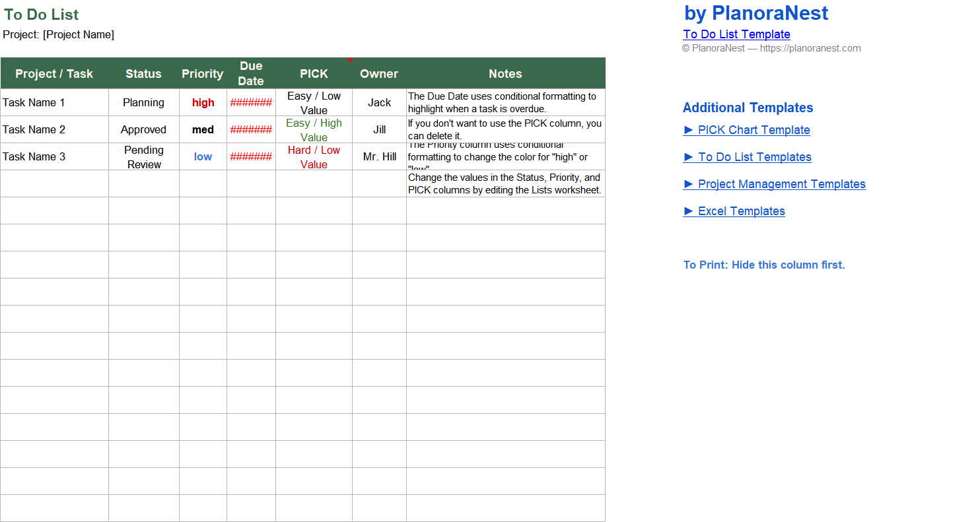Open the To Do List Templates link
The height and width of the screenshot is (522, 980).
pos(748,157)
